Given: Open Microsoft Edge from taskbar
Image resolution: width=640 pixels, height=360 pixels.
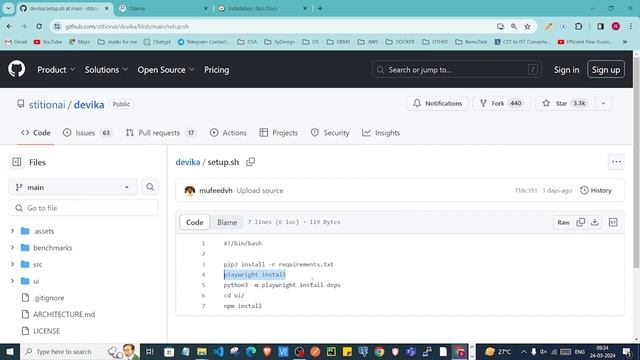Looking at the screenshot, I should [251, 351].
